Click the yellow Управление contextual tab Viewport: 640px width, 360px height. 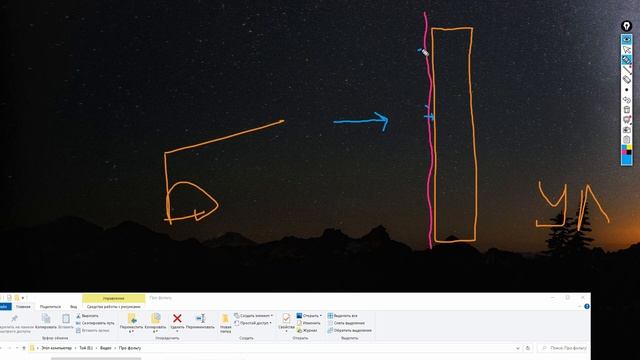[113, 298]
